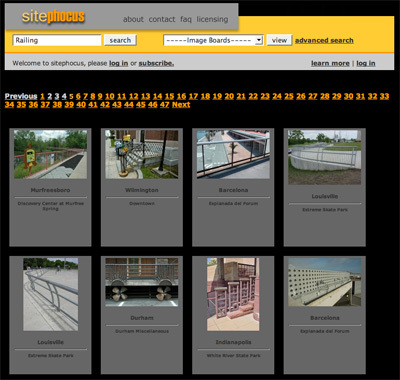Click the view button
Viewport: 400px width, 380px height.
tap(279, 40)
